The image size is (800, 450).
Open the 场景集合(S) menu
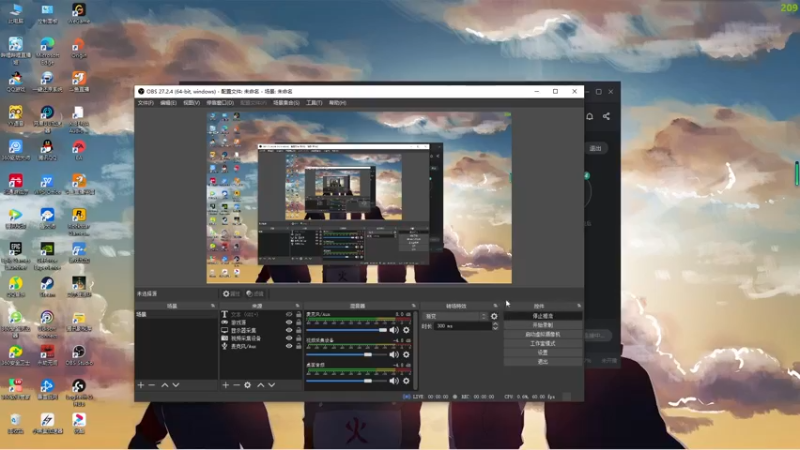tap(286, 103)
